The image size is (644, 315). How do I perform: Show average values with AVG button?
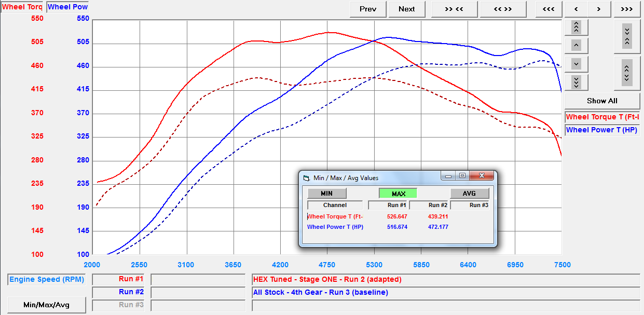tap(469, 194)
